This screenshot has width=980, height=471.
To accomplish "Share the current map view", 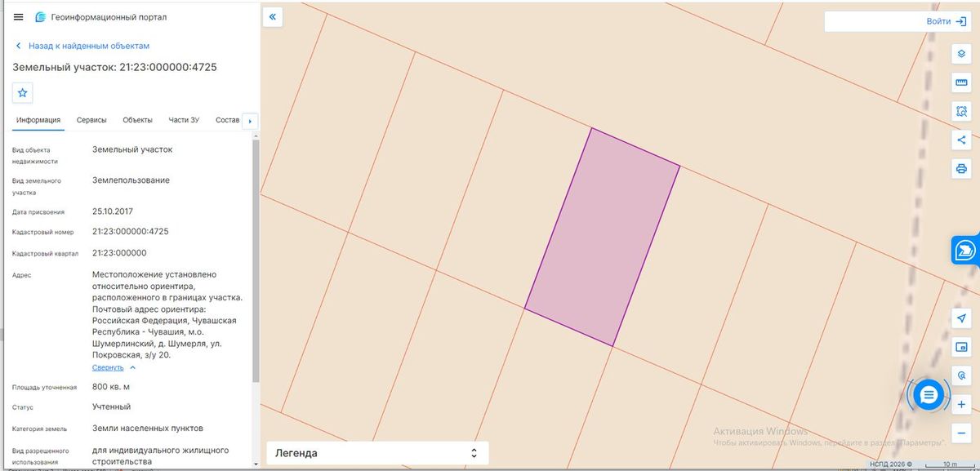I will coord(961,140).
